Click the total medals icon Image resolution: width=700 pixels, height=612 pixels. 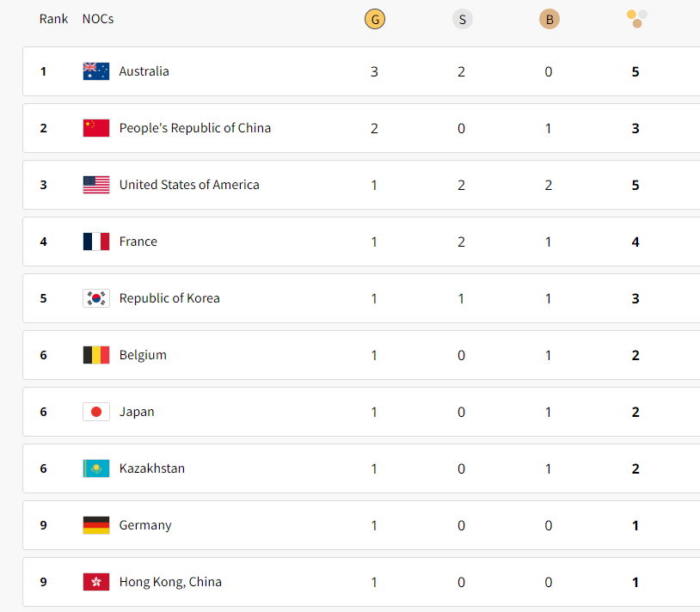637,19
